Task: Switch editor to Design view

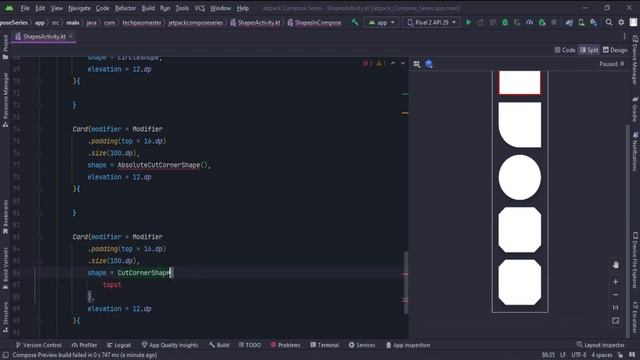Action: tap(615, 50)
